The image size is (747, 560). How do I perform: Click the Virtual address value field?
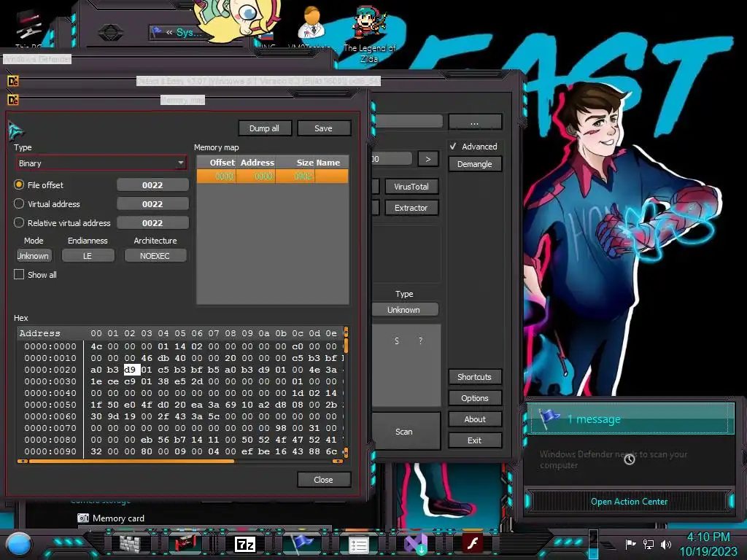tap(152, 204)
